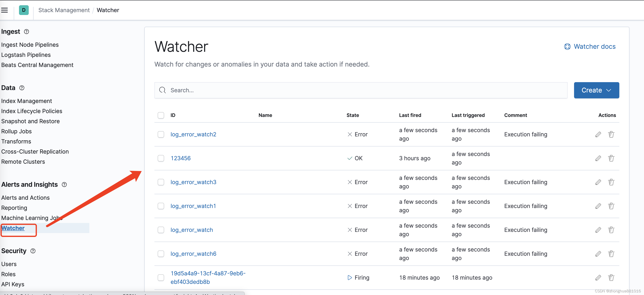Open the log_error_watch1 watch
Viewport: 644px width, 295px height.
pos(193,206)
